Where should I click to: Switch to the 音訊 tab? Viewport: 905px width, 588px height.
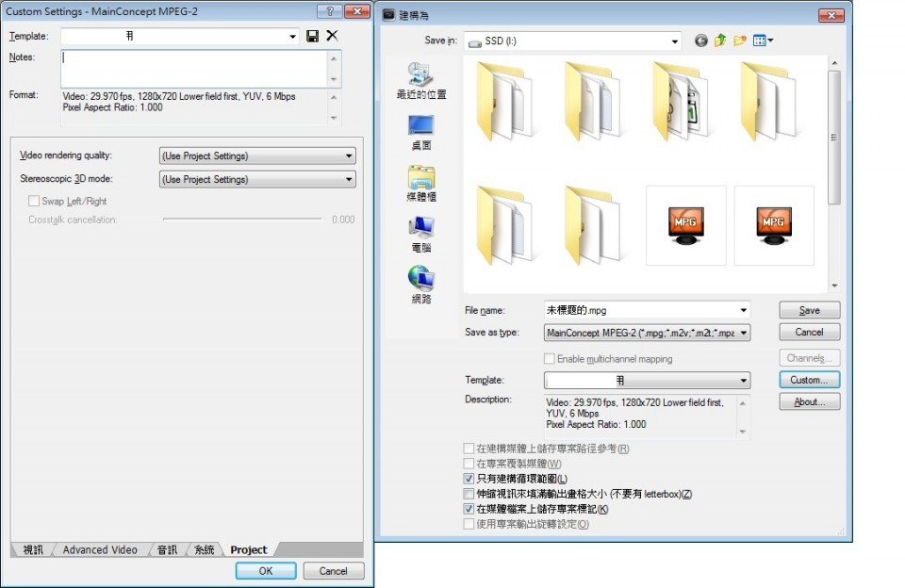[166, 549]
